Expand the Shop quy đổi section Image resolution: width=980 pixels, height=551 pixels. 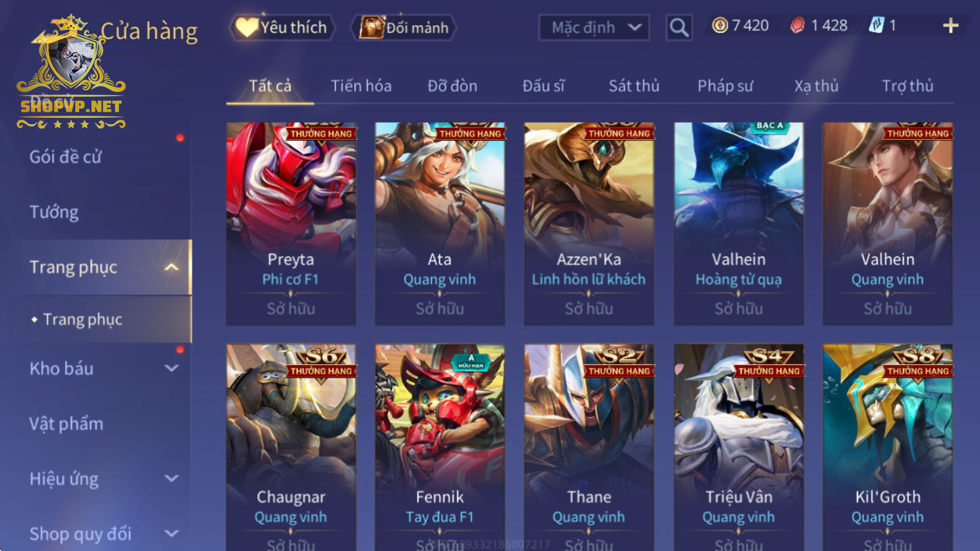172,533
